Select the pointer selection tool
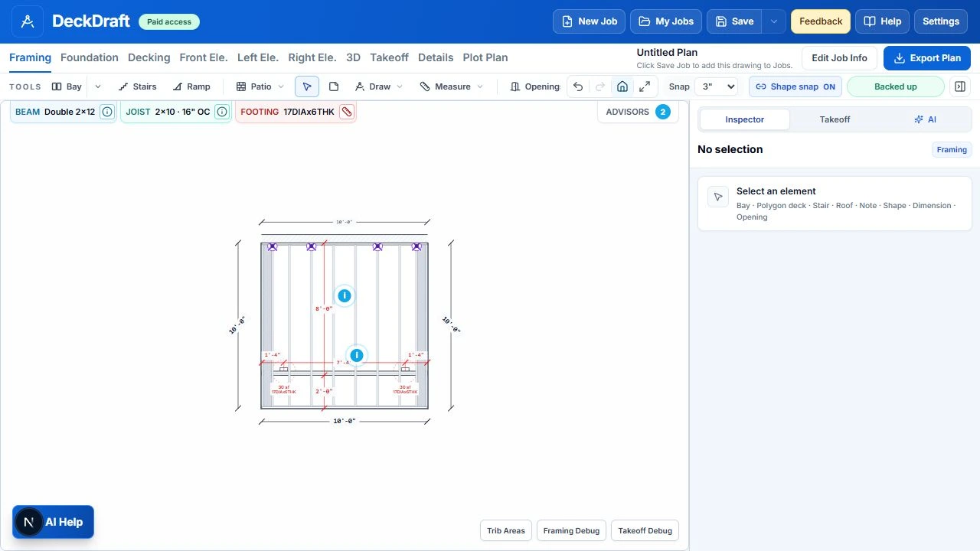 [307, 86]
